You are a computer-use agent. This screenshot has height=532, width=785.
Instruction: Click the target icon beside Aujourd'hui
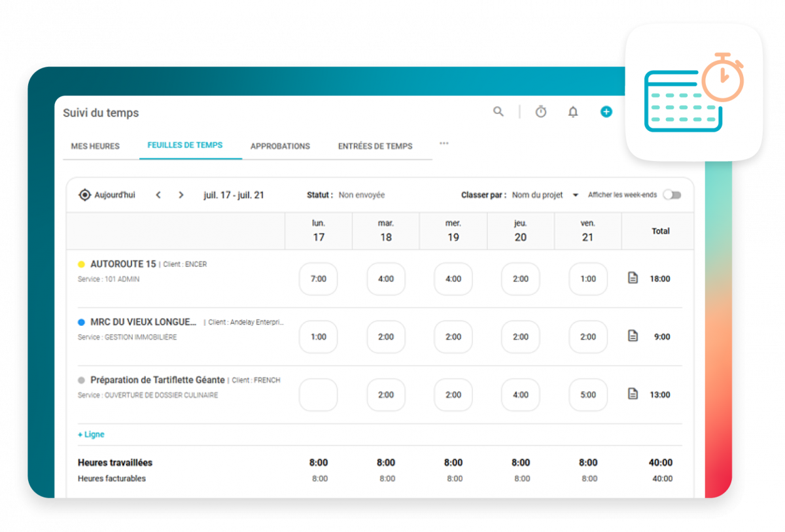tap(84, 194)
